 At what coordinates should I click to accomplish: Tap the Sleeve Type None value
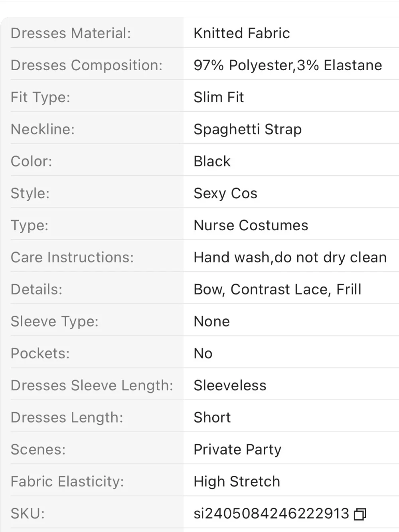[212, 321]
